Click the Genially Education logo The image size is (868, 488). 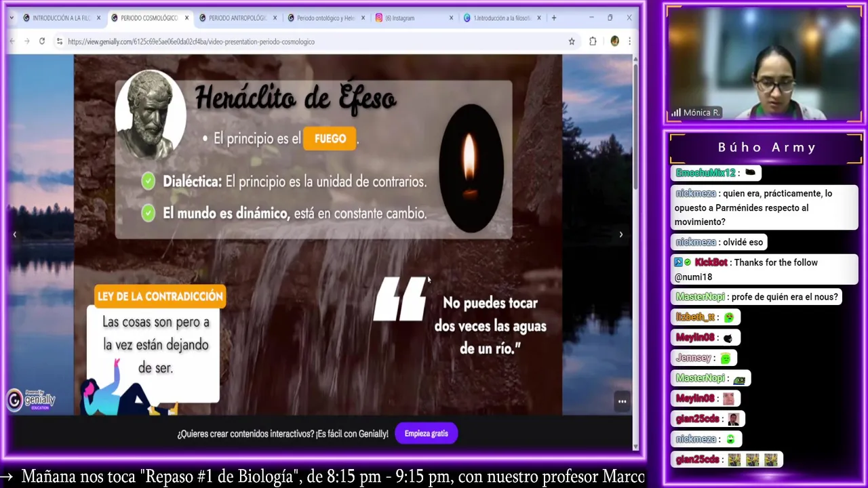tap(32, 400)
